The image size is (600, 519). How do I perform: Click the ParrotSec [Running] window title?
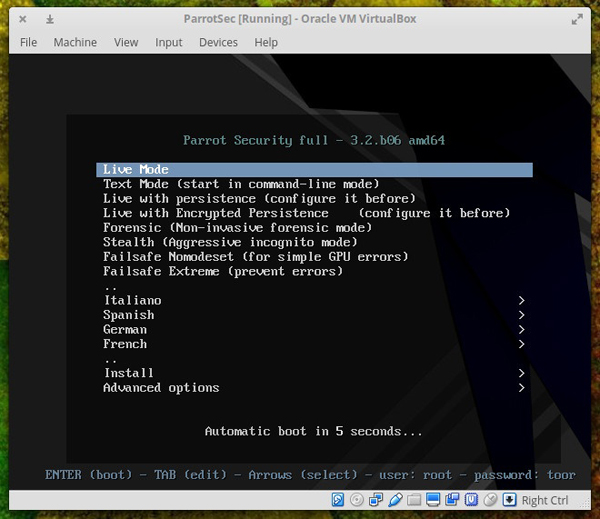[x=300, y=19]
